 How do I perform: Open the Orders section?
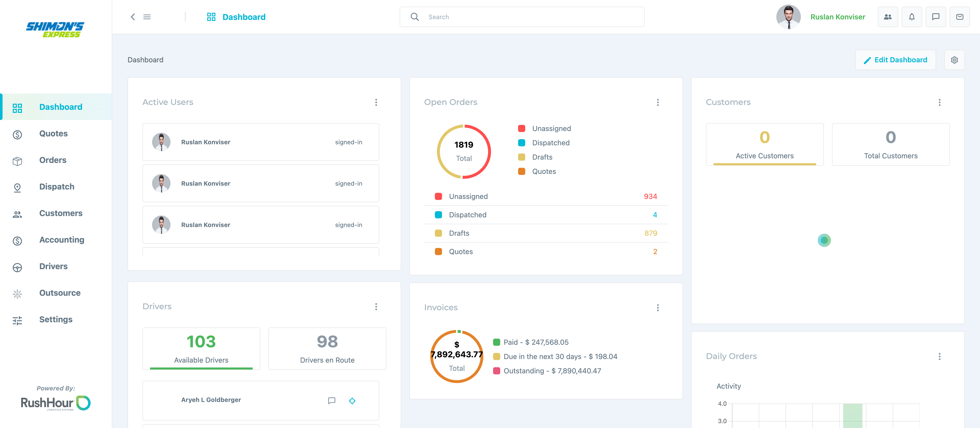pos(53,160)
